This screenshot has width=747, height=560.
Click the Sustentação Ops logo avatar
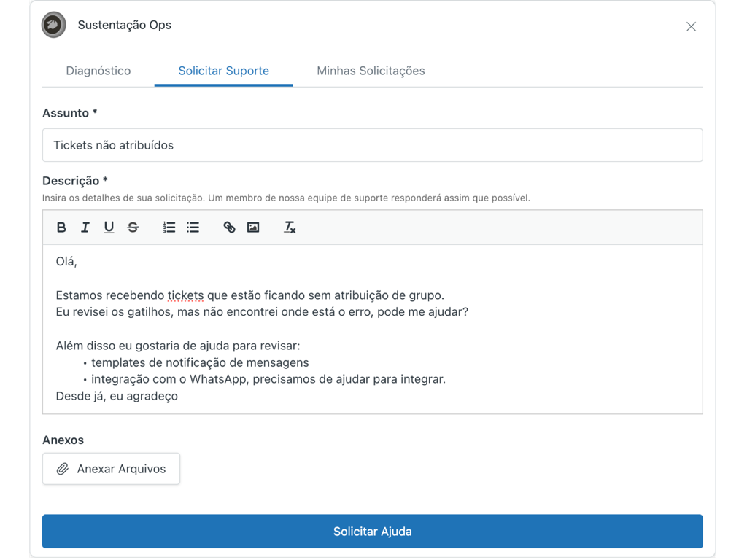[54, 26]
